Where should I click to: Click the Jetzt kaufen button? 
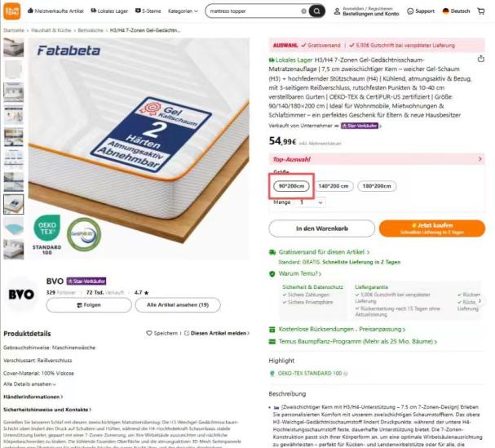(432, 228)
